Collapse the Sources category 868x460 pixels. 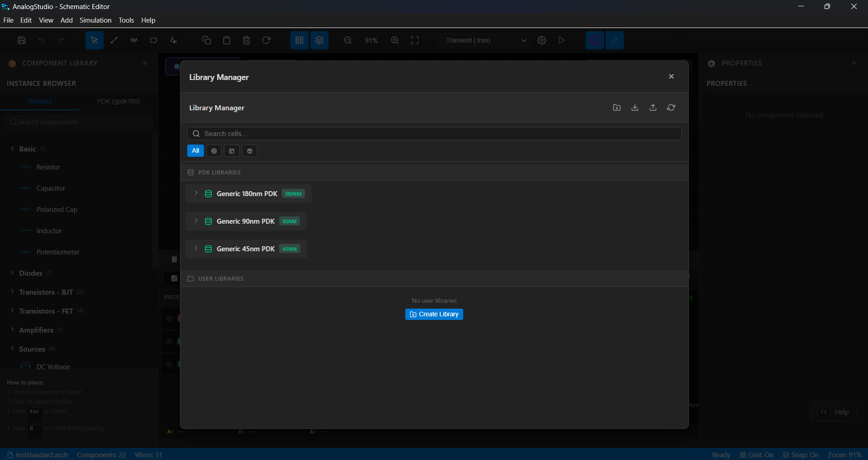point(12,349)
